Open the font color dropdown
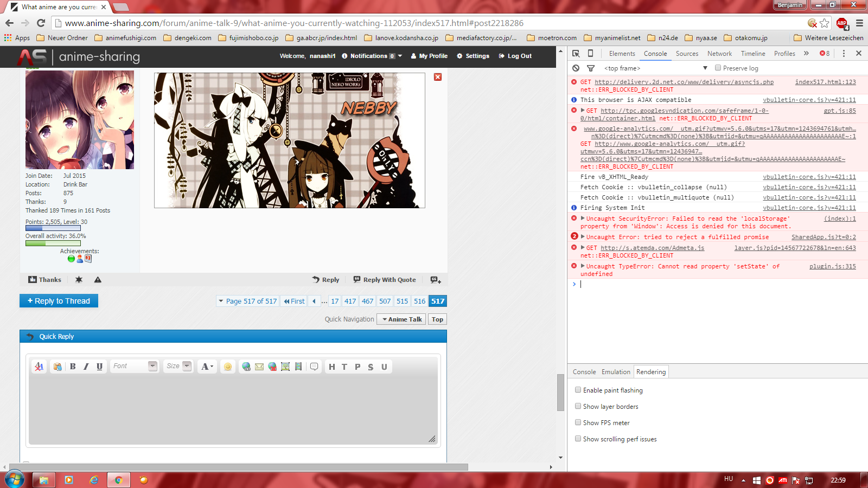 [x=207, y=367]
